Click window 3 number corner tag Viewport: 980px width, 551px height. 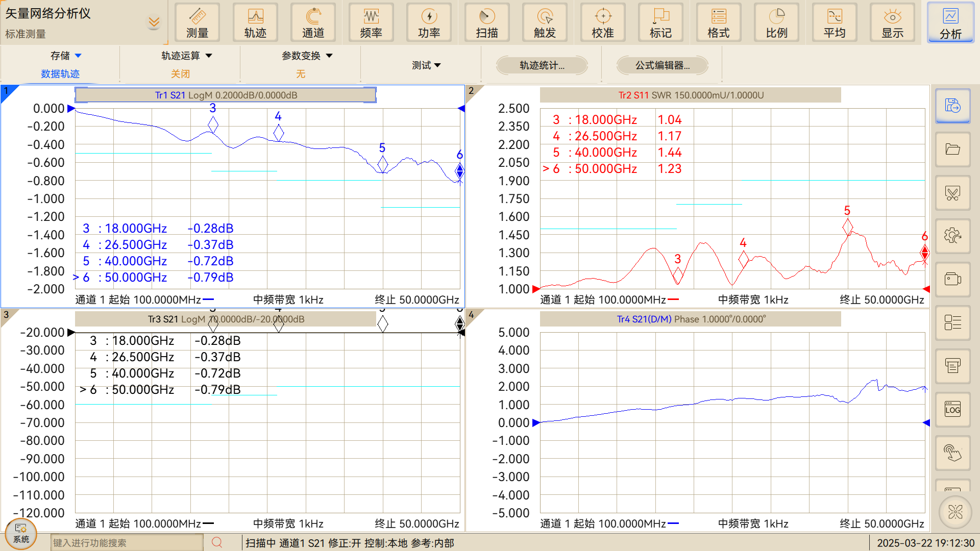coord(7,315)
